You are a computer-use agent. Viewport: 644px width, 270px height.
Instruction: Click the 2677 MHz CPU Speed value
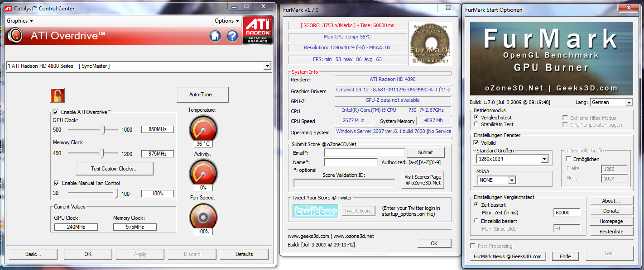[353, 121]
